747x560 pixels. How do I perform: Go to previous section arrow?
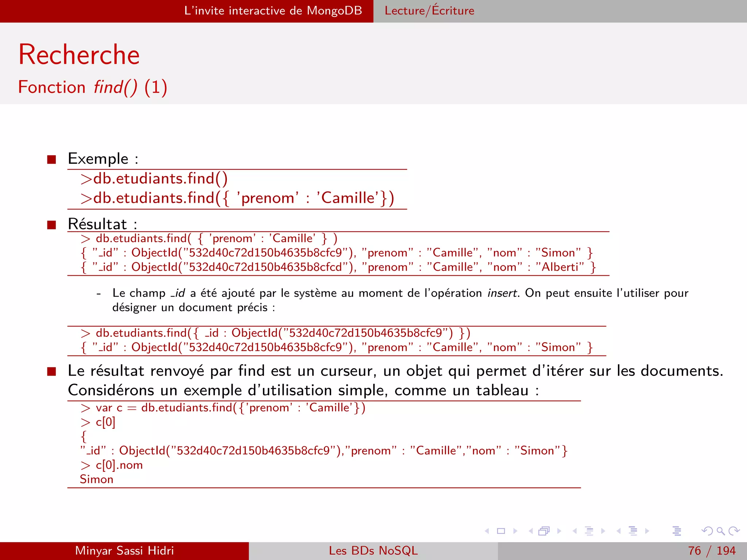(619, 531)
